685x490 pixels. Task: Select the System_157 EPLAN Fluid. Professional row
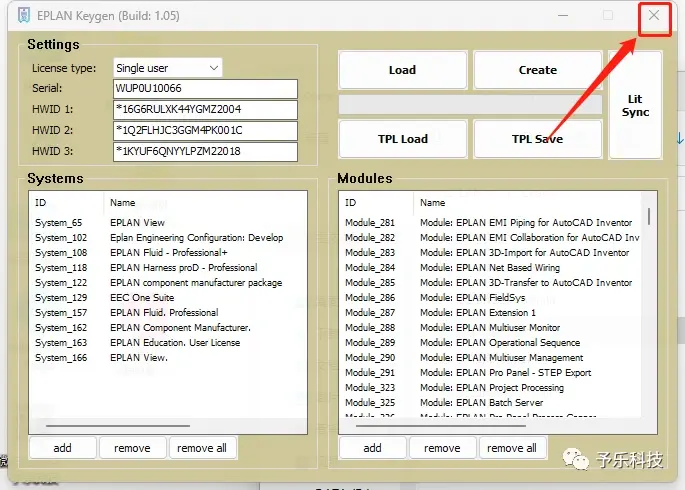coord(168,313)
